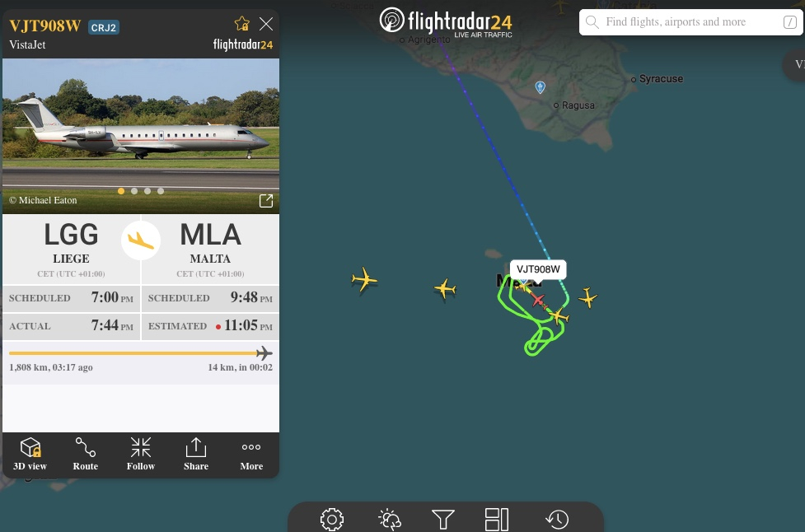Click the flight progress bar plane marker
This screenshot has width=805, height=532.
coord(264,353)
